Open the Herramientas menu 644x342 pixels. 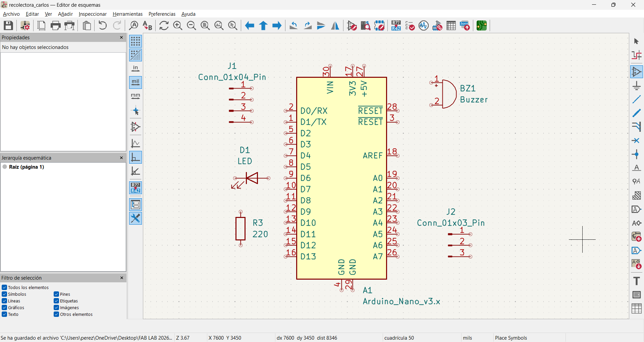tap(127, 14)
